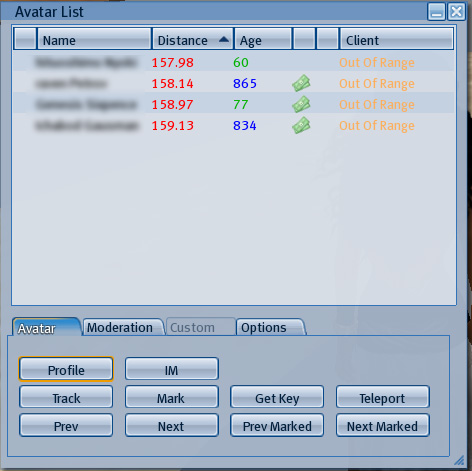Toggle sort arrow on Distance column
This screenshot has height=471, width=472.
point(224,40)
